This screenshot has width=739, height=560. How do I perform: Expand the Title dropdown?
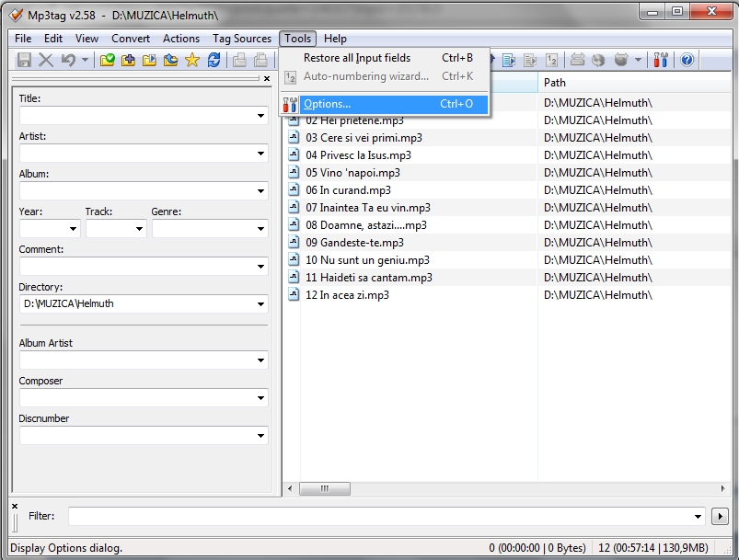(260, 115)
